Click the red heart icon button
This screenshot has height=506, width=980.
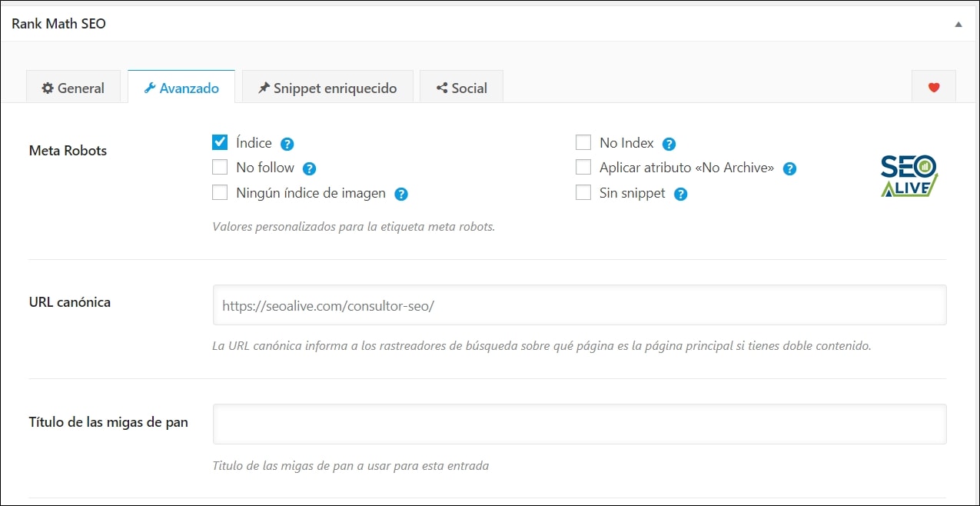click(x=934, y=88)
